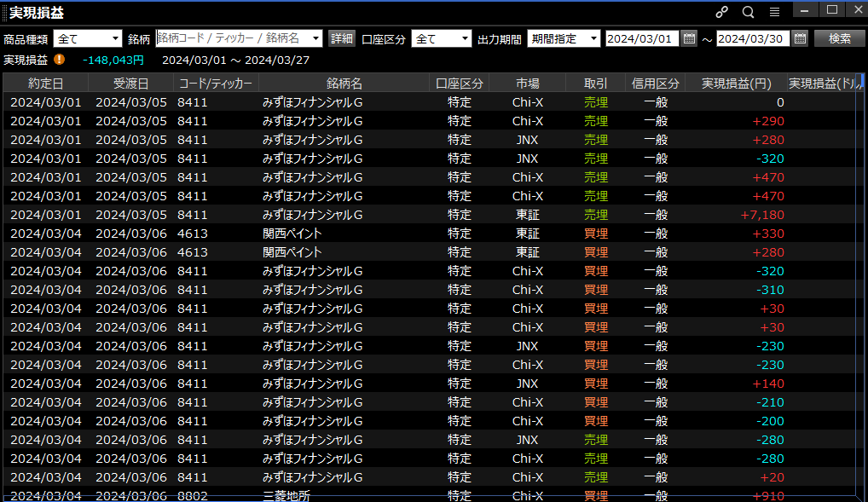This screenshot has width=868, height=502.
Task: Expand the 商品種類 dropdown
Action: tap(114, 38)
